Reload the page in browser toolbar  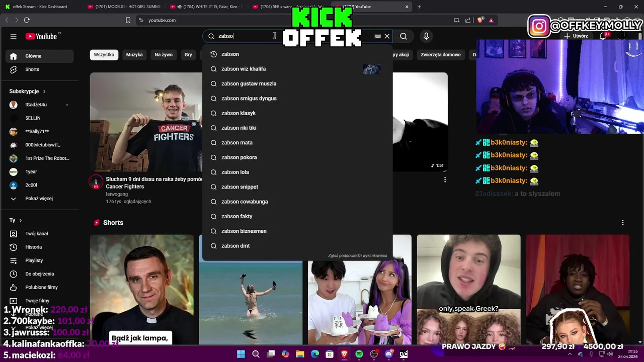click(27, 20)
